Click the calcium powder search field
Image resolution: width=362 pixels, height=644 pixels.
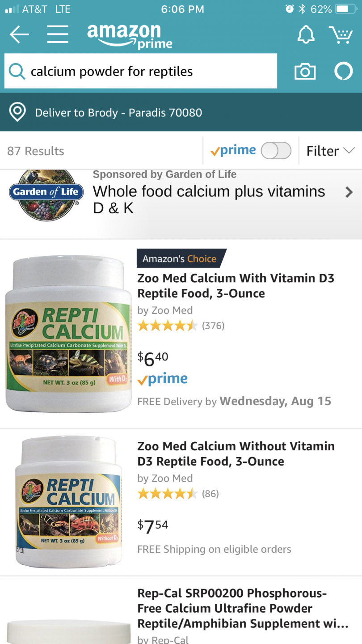(147, 72)
